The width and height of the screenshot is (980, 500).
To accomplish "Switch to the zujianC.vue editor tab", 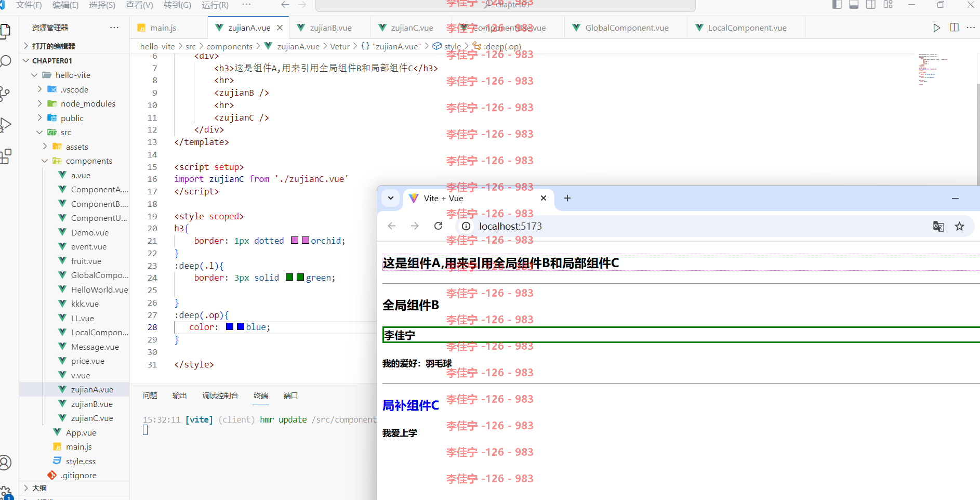I will pyautogui.click(x=412, y=28).
